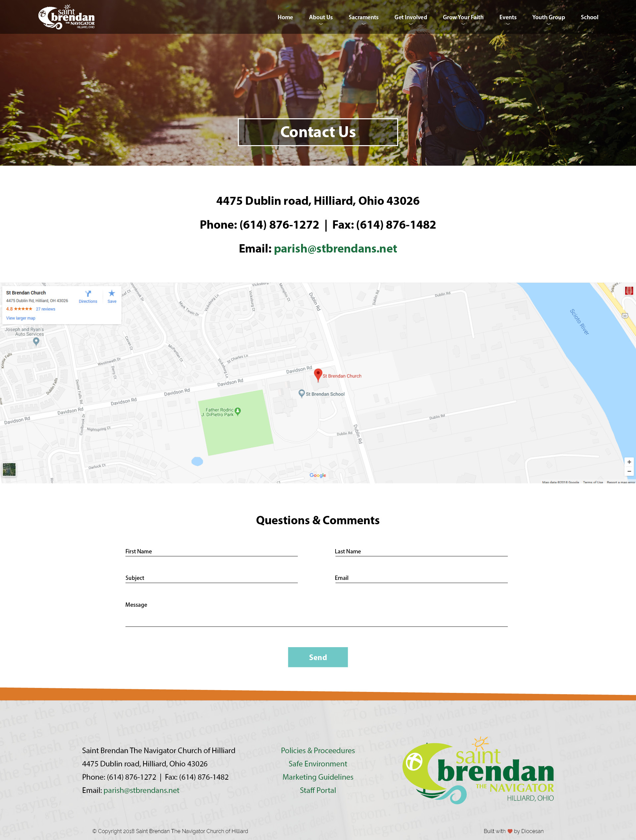Expand the Sacraments dropdown menu

363,18
